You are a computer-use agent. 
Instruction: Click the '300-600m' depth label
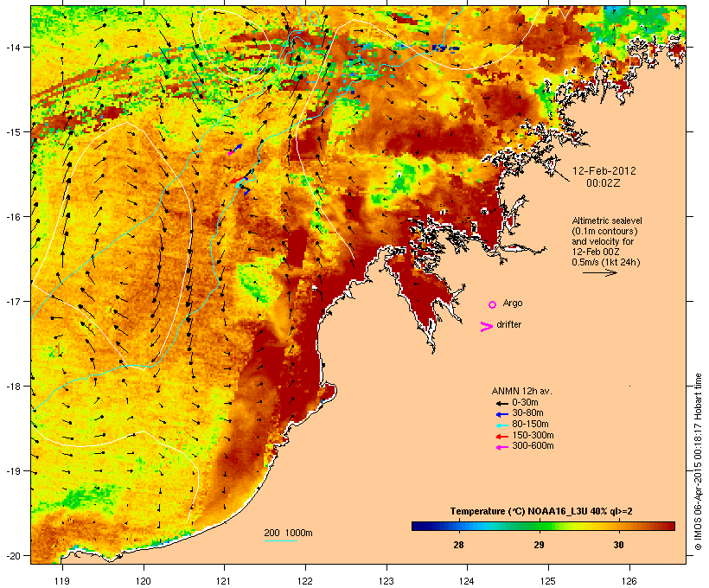[533, 446]
